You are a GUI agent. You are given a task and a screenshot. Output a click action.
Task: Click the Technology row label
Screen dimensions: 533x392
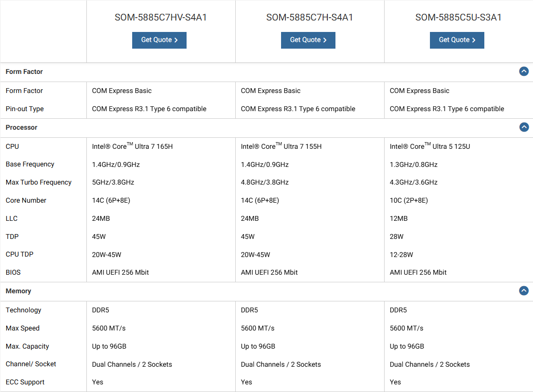(x=23, y=310)
